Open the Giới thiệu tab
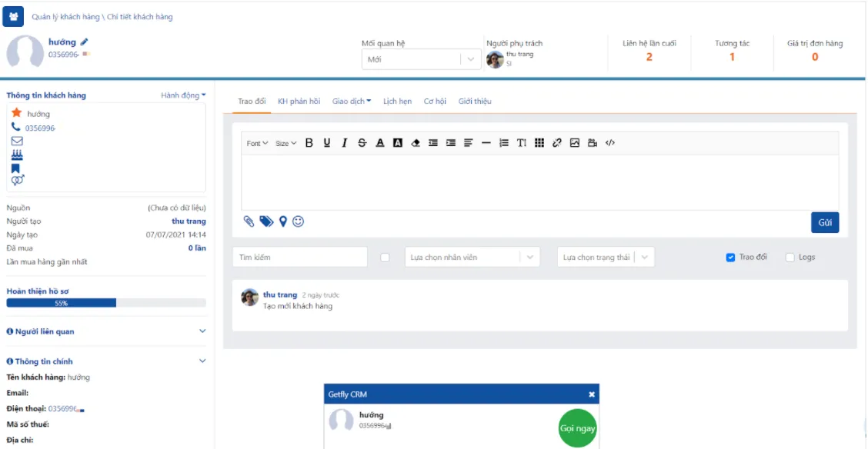This screenshot has width=868, height=449. (475, 101)
